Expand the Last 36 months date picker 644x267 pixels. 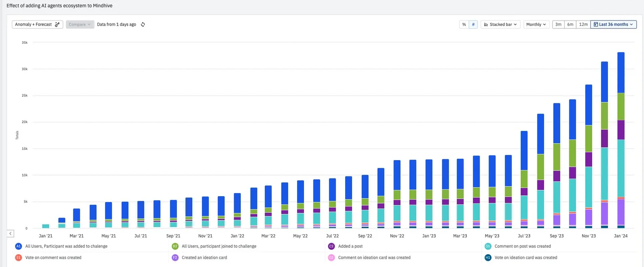(613, 24)
